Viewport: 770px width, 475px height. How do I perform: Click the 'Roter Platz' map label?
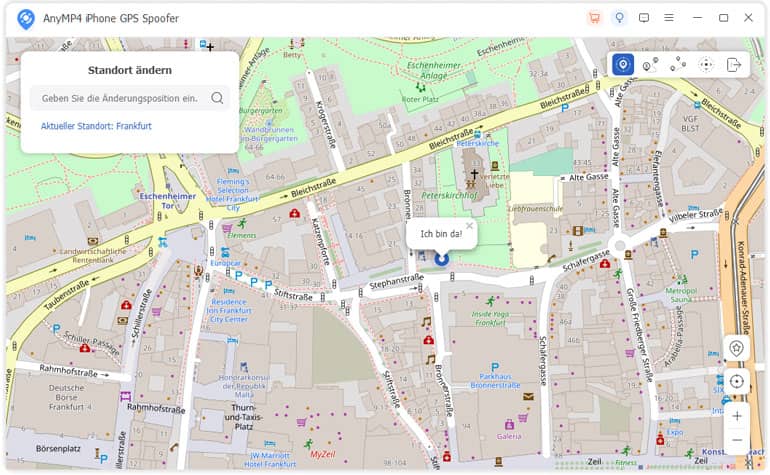point(420,99)
